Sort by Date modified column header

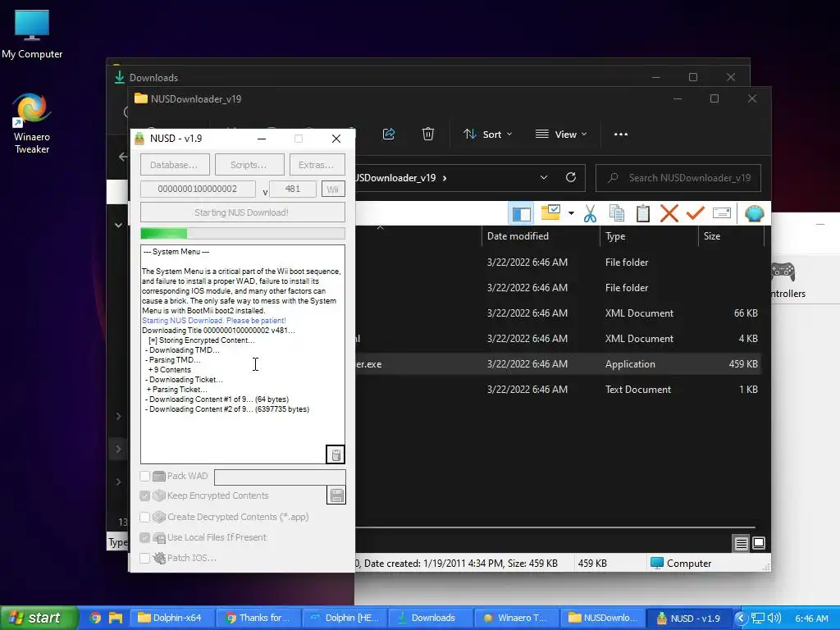[x=540, y=236]
